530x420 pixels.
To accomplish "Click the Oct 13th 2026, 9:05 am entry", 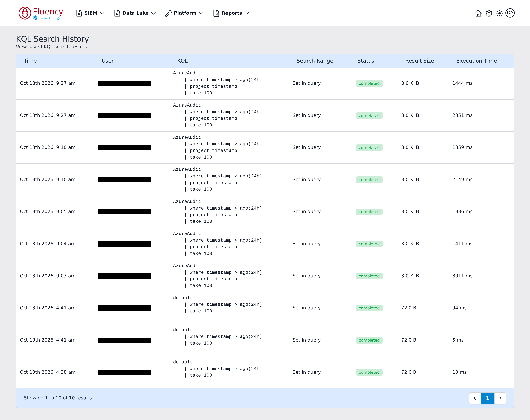I will [48, 212].
